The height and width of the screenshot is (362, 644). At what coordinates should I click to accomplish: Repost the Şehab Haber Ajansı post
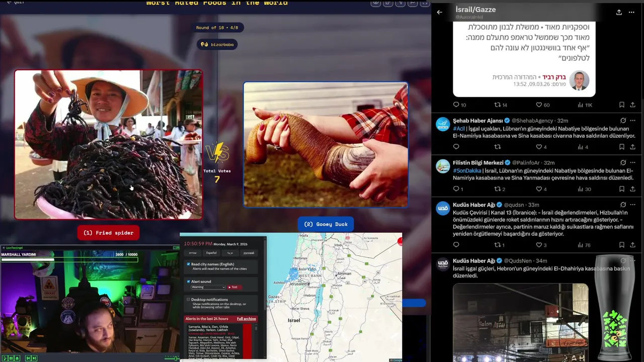(498, 147)
